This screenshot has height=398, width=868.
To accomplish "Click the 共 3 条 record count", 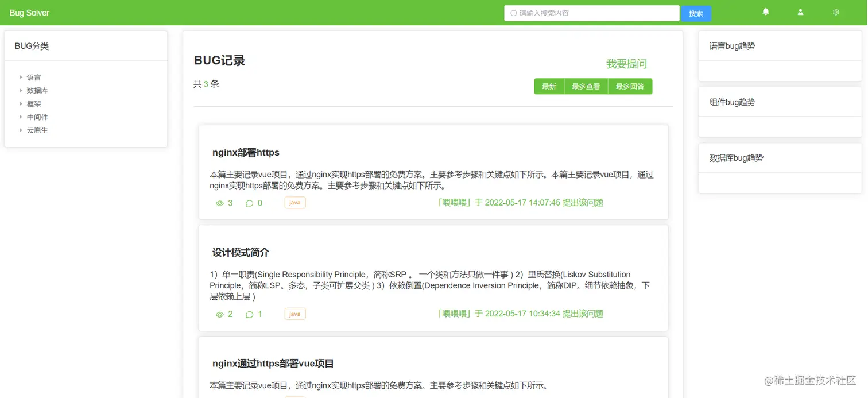I will tap(206, 84).
